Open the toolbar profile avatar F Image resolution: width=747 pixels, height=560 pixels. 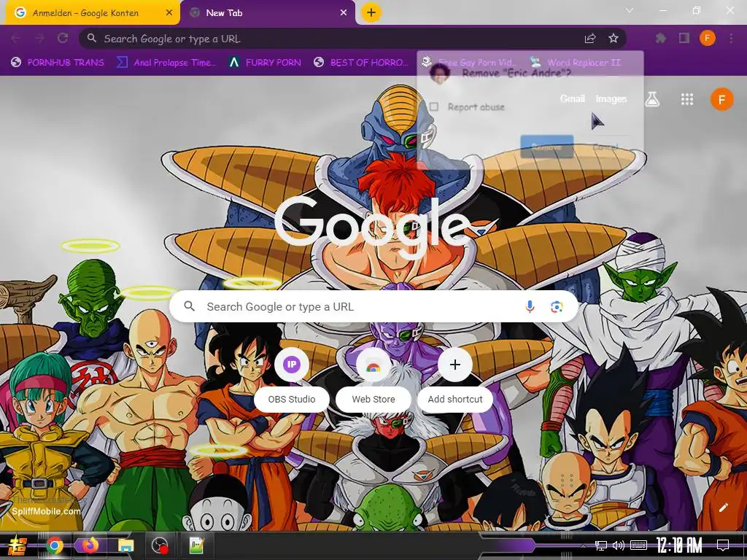pos(708,38)
